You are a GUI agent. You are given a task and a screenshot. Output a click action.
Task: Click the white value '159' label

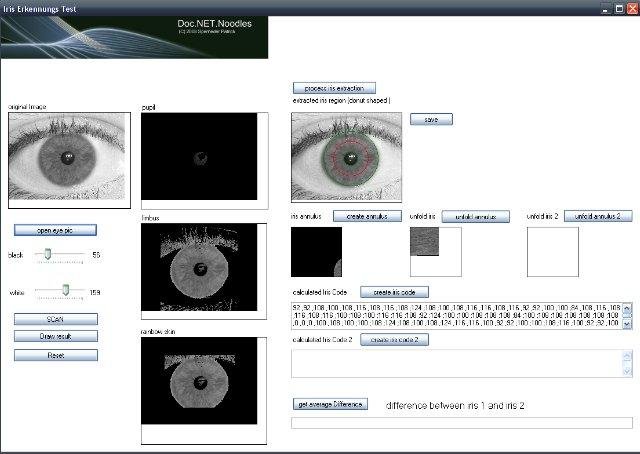pyautogui.click(x=95, y=292)
